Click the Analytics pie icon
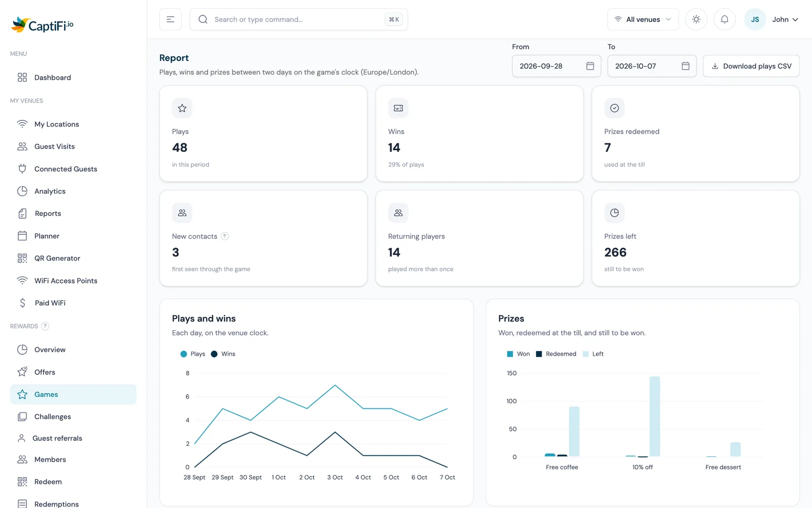The width and height of the screenshot is (812, 508). coord(22,191)
